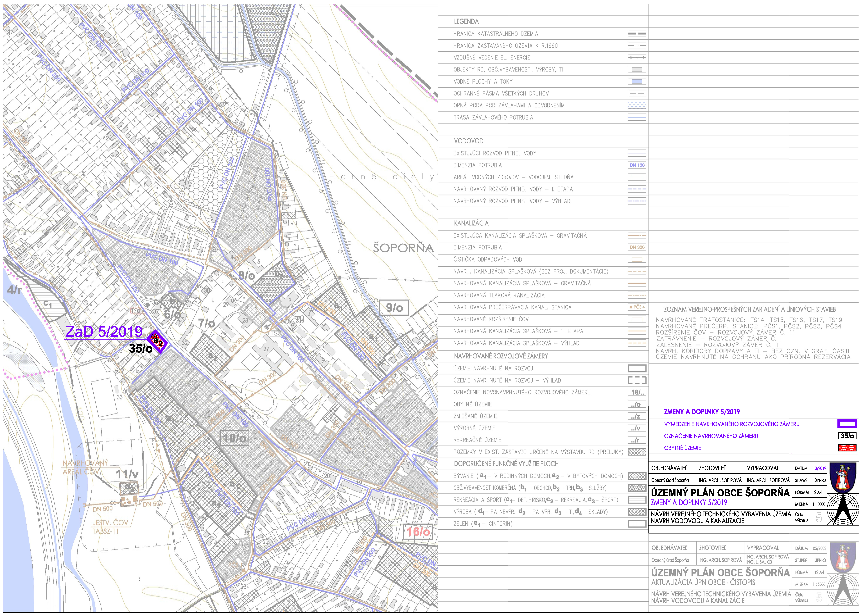The image size is (863, 616).
Task: Click the 10/o boxed zone label
Action: [x=234, y=438]
